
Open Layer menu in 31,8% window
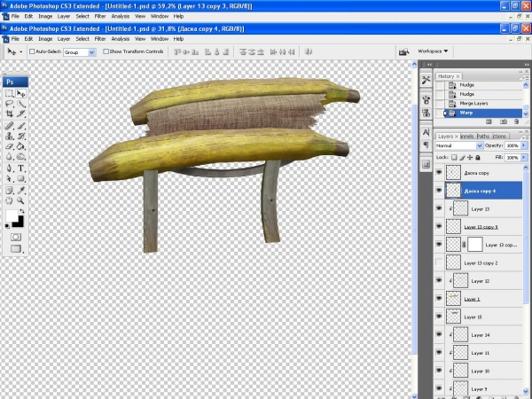pos(64,39)
